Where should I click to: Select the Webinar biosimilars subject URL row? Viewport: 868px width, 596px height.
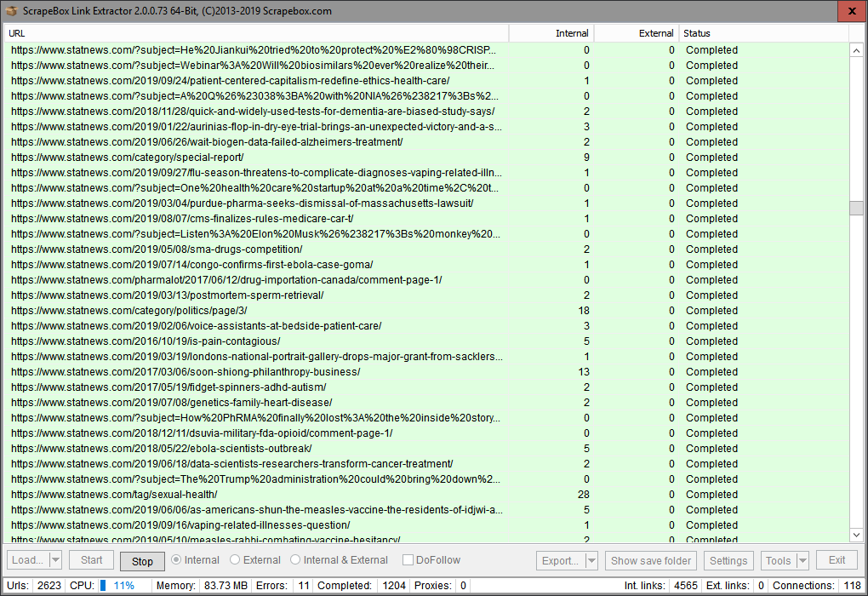426,66
